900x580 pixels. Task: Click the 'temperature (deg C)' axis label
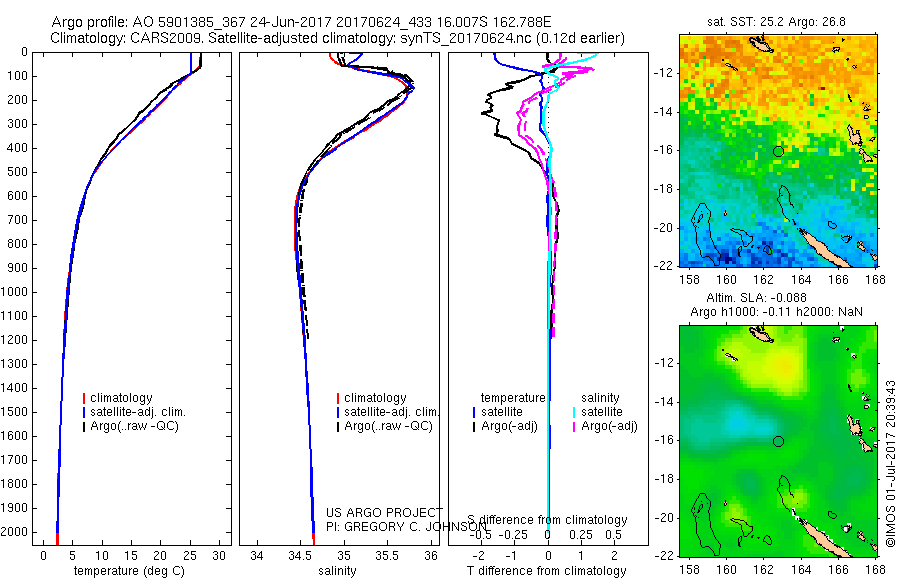pyautogui.click(x=129, y=571)
